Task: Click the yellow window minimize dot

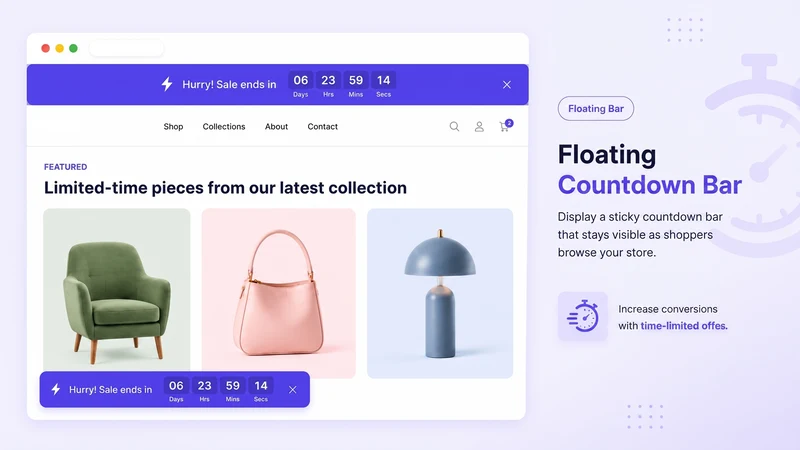Action: point(60,48)
